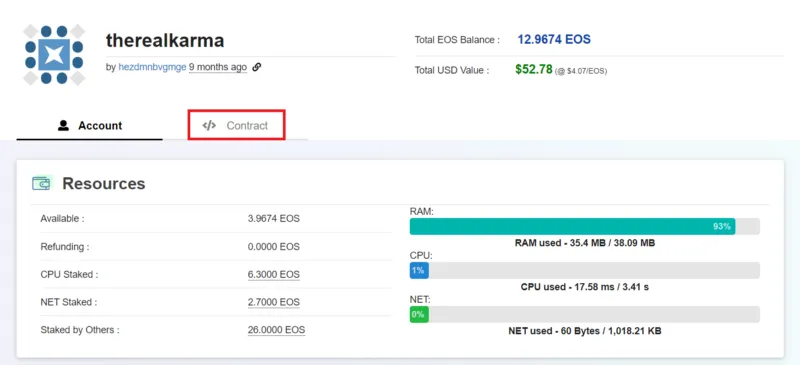Click the Resources section heading
This screenshot has height=365, width=800.
104,183
